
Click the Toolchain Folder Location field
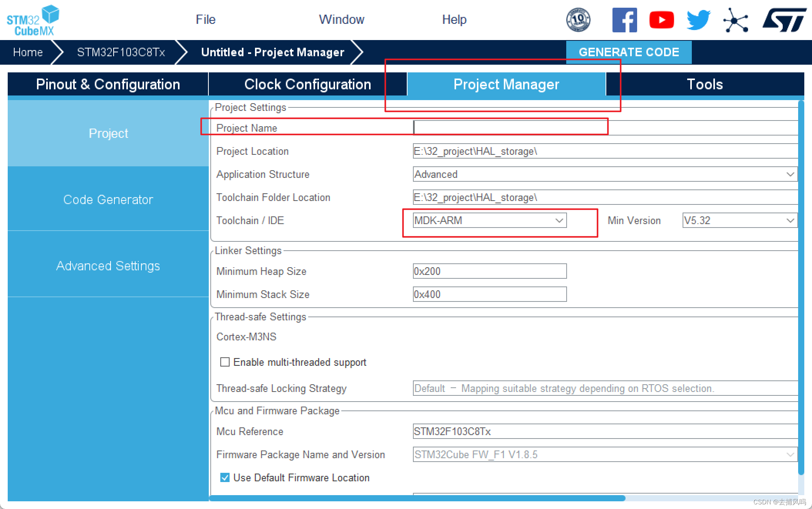(x=605, y=197)
